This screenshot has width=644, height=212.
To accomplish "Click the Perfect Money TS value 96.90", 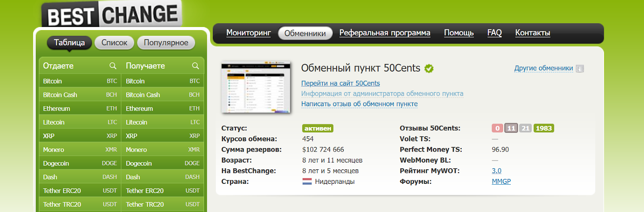I will tap(500, 150).
